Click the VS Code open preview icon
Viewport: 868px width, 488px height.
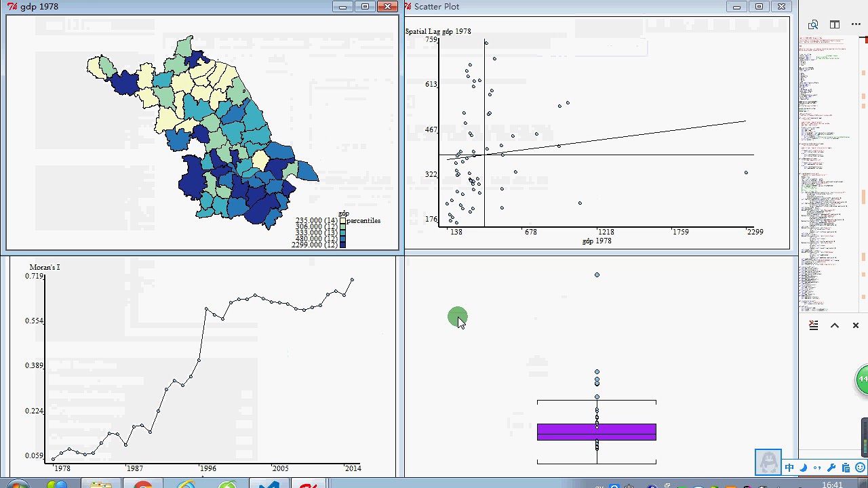click(813, 24)
